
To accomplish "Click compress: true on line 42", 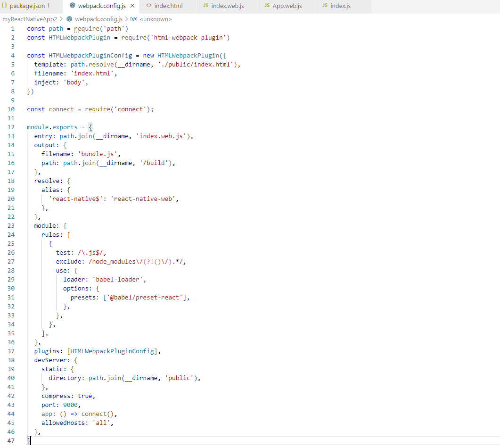I will point(66,396).
